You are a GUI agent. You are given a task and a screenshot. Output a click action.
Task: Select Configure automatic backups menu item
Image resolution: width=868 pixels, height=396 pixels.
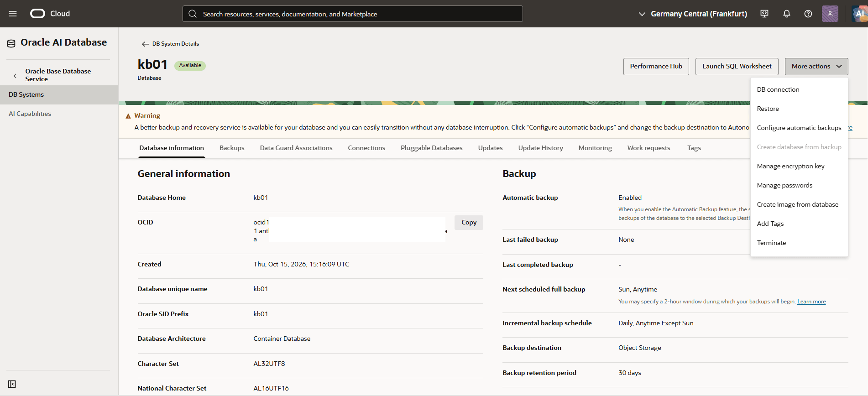[x=799, y=128]
